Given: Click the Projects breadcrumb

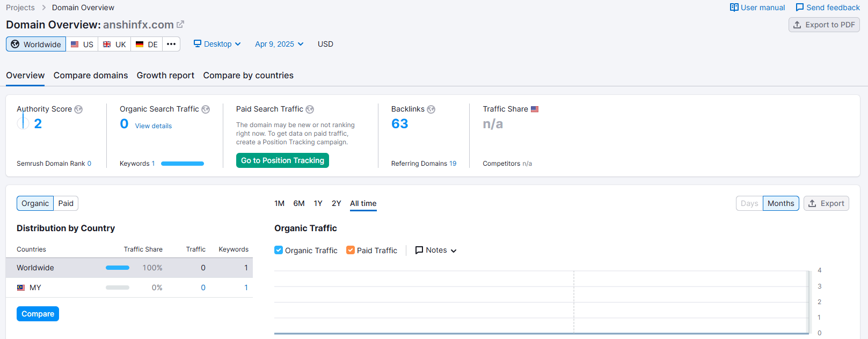Looking at the screenshot, I should pos(20,8).
